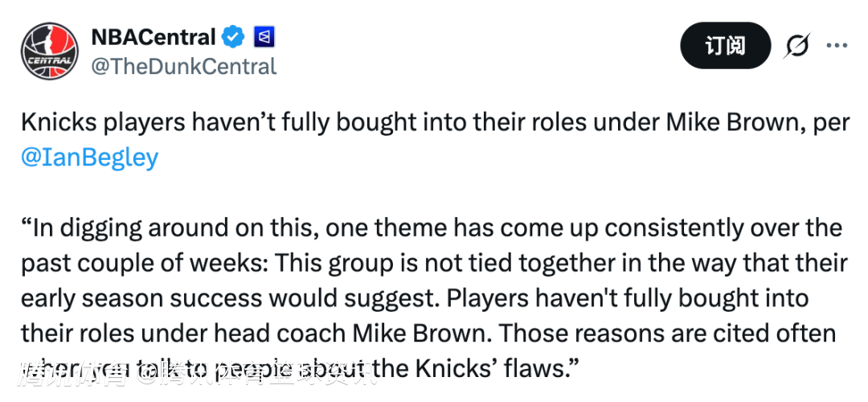Open the NBACentral display name link

pyautogui.click(x=153, y=37)
